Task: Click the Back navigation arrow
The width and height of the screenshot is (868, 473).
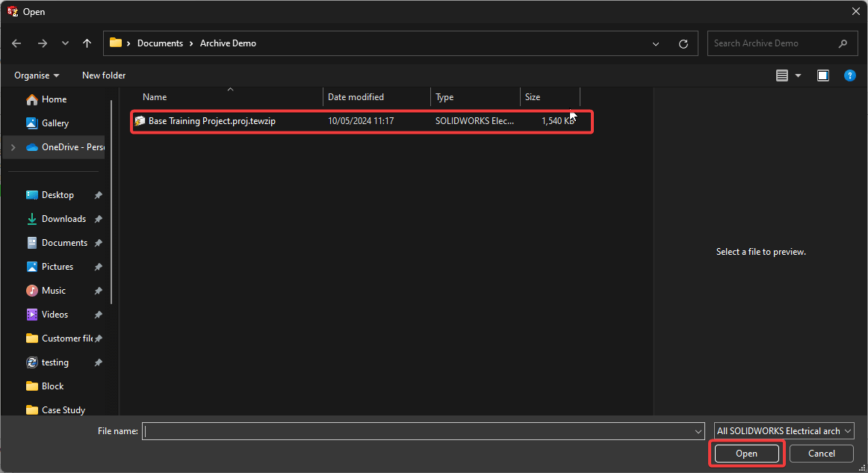Action: [16, 43]
